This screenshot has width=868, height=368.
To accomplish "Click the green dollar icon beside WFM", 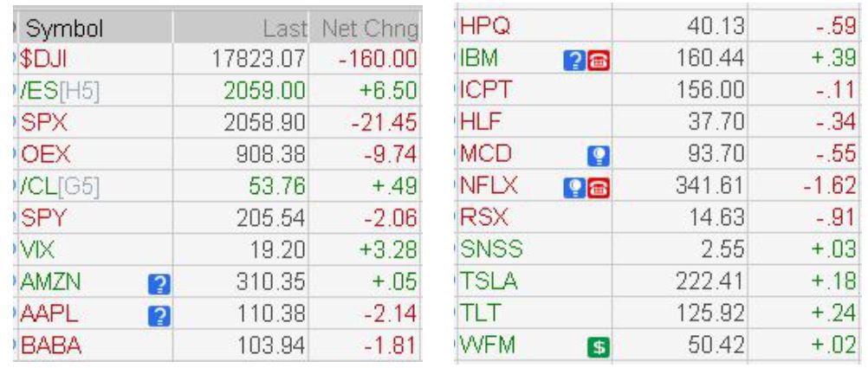I will 599,348.
